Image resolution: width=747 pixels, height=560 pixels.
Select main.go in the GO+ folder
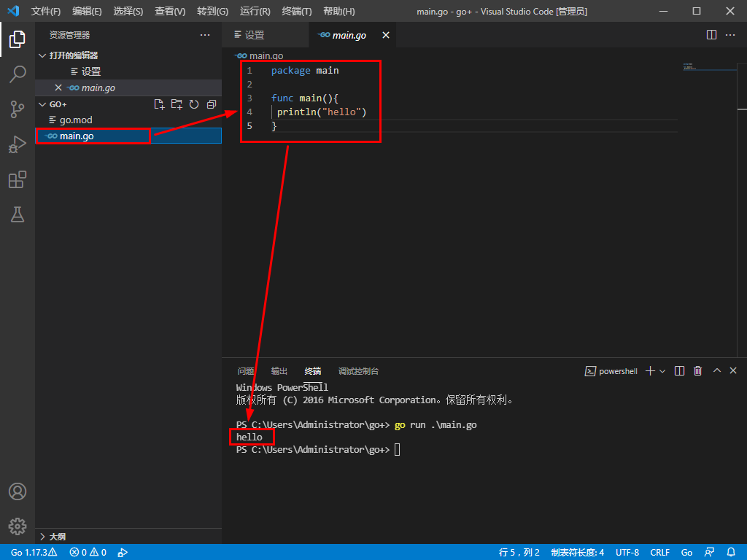coord(128,136)
